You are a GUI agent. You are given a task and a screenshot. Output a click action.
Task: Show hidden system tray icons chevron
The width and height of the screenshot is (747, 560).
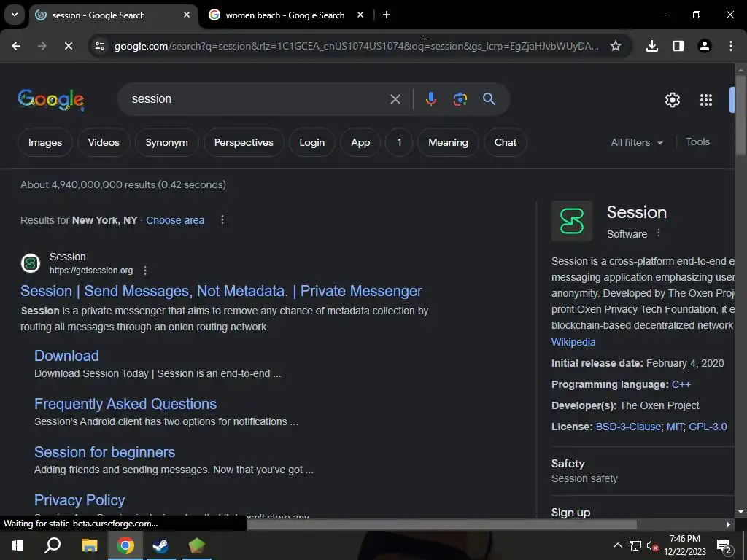click(x=617, y=545)
